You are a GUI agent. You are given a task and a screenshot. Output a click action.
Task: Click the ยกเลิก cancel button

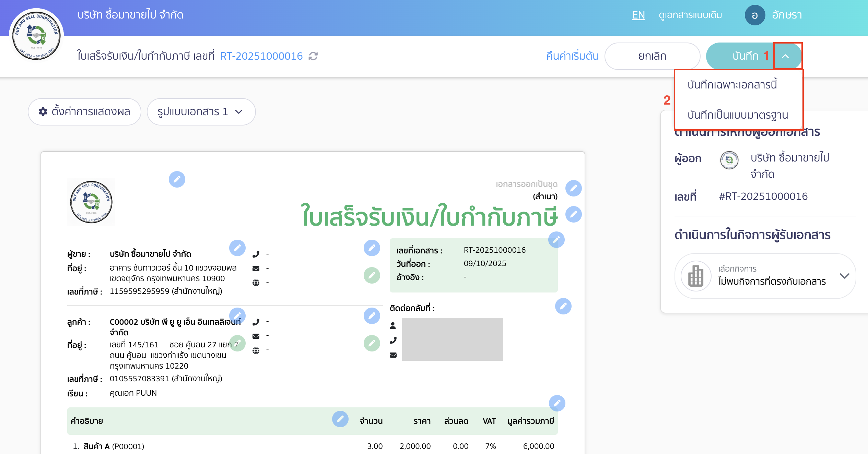pos(652,56)
